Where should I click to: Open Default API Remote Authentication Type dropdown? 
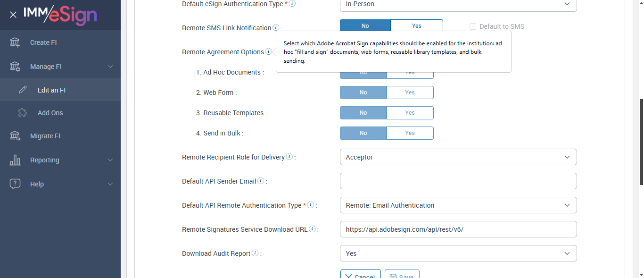(x=458, y=205)
